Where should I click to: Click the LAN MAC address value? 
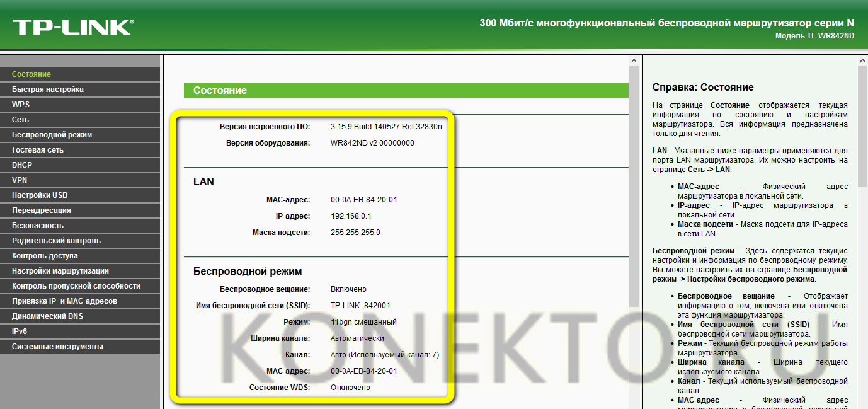(363, 200)
